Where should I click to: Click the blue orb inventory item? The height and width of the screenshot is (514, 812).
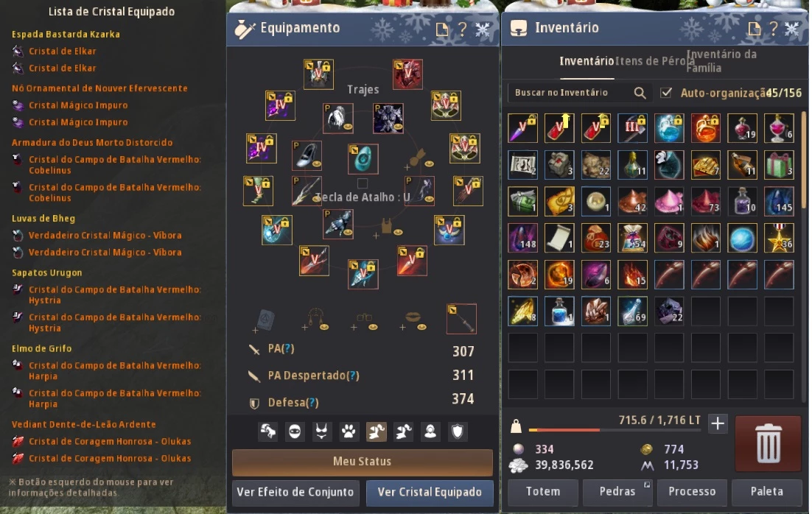coord(742,238)
